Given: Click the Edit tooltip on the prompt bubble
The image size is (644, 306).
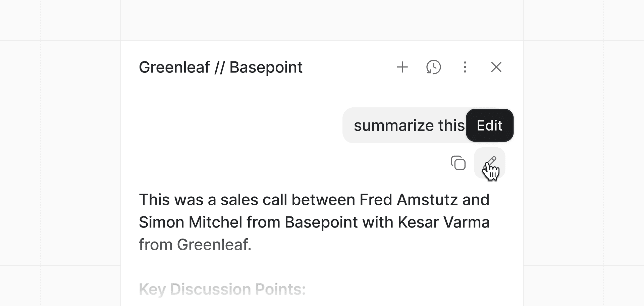Looking at the screenshot, I should click(489, 125).
